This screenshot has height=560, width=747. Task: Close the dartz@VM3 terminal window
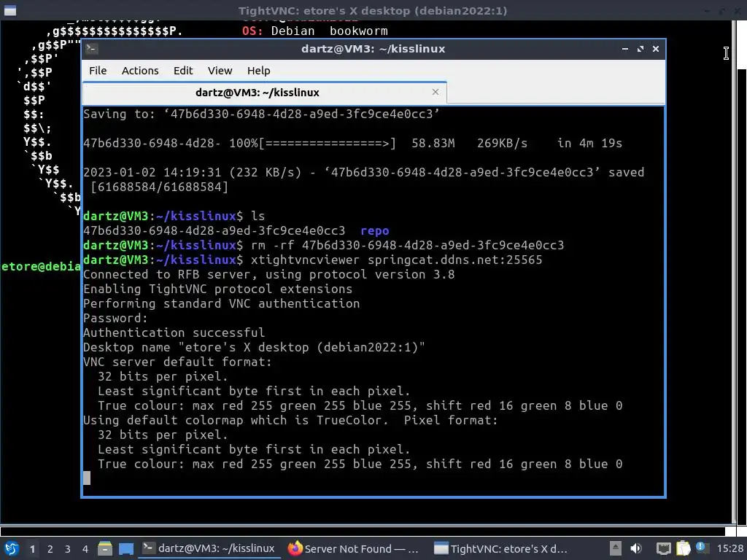656,49
